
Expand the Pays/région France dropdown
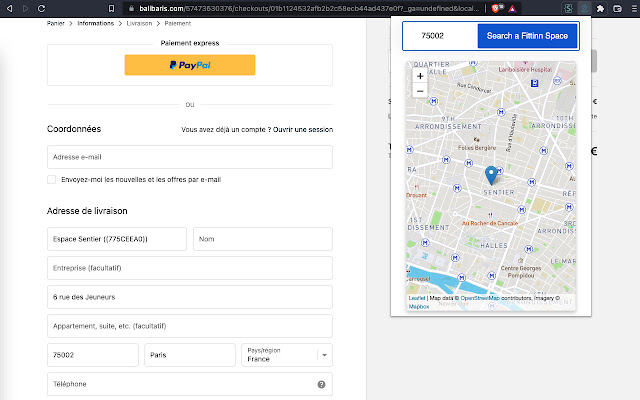(287, 355)
